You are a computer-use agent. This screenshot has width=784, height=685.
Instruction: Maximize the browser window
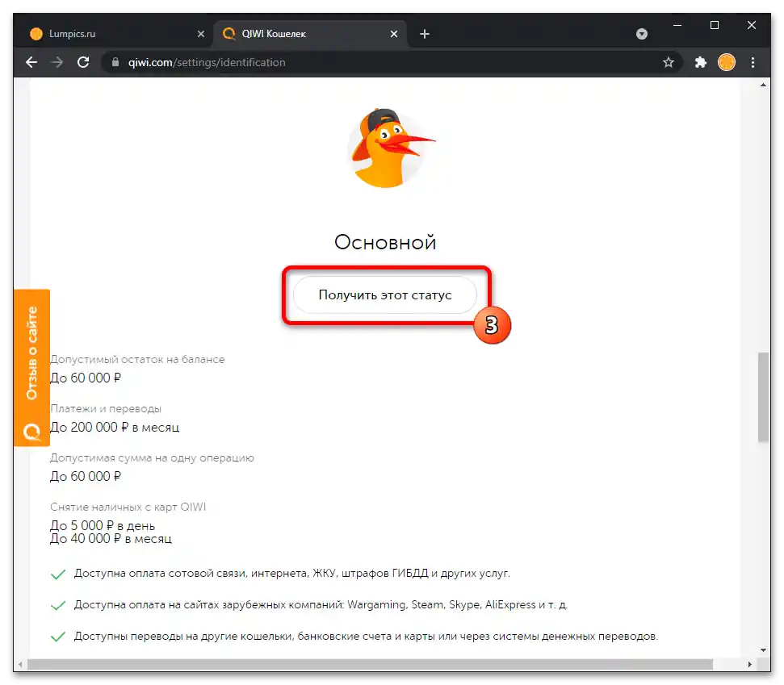(715, 25)
